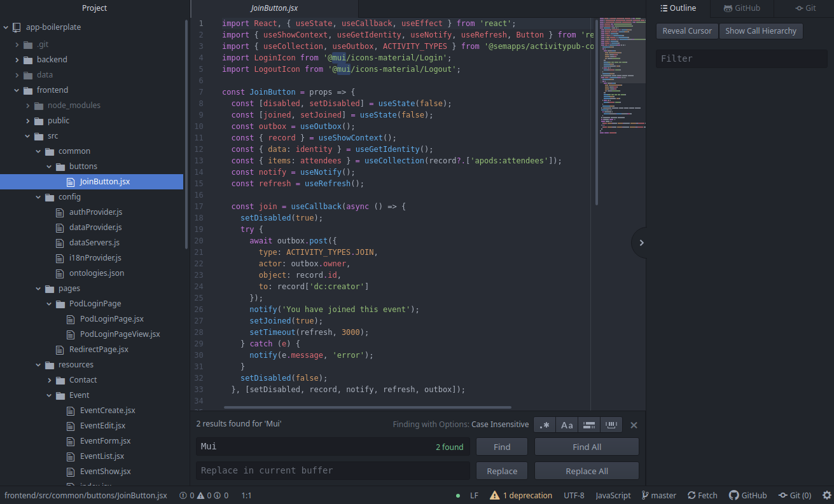Open i18nProvider.js file icon
This screenshot has height=504, width=834.
point(60,258)
